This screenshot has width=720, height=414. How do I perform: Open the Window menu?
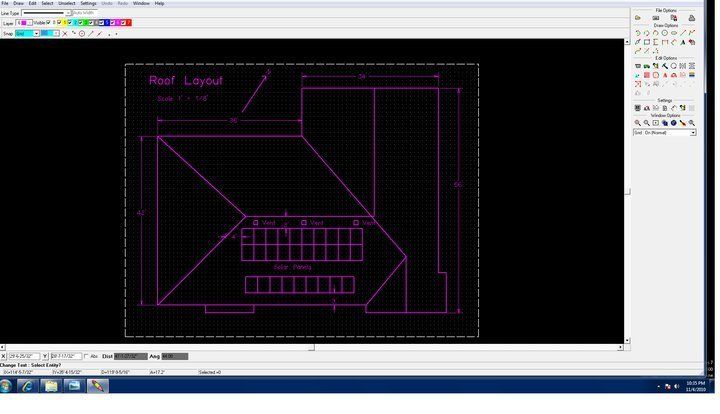141,3
